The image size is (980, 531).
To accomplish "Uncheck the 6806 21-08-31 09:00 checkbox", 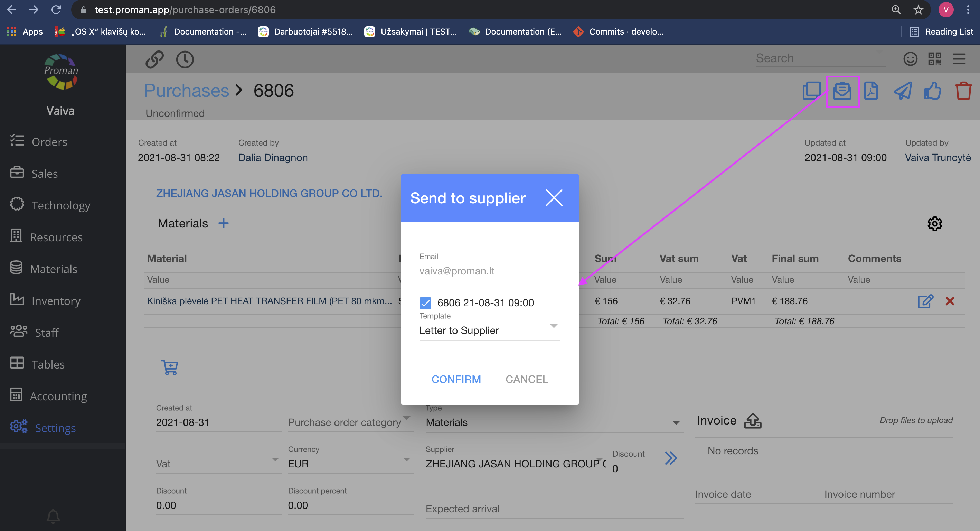I will pos(425,303).
